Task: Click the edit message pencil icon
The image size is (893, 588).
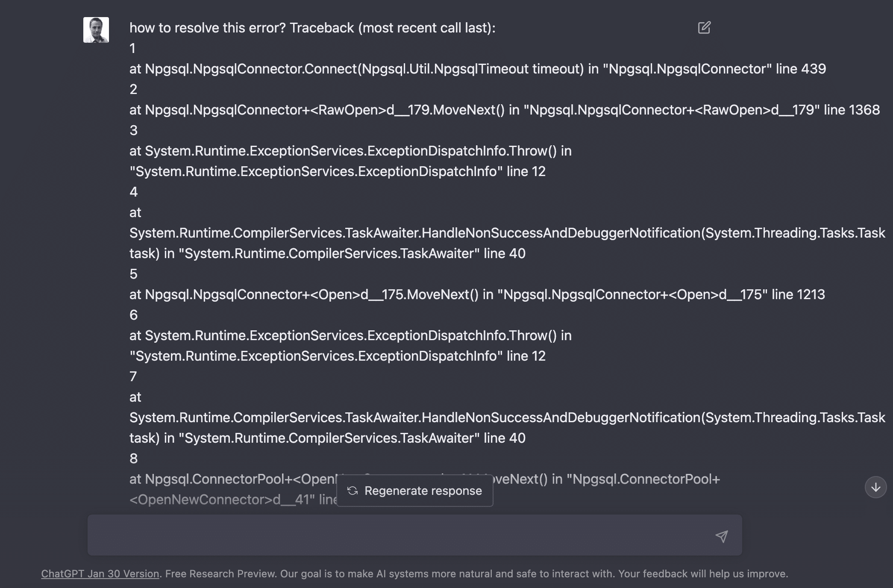Action: tap(704, 28)
